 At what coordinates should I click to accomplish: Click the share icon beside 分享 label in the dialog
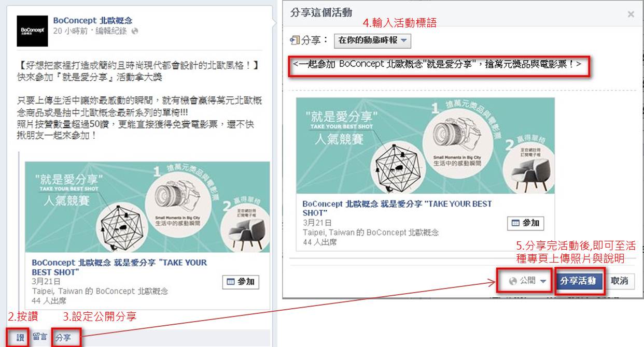296,40
